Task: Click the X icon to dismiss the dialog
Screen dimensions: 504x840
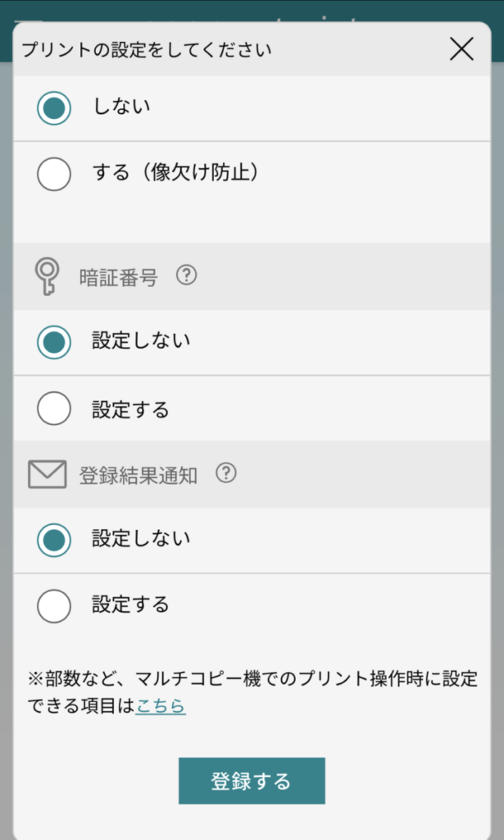Action: click(461, 48)
